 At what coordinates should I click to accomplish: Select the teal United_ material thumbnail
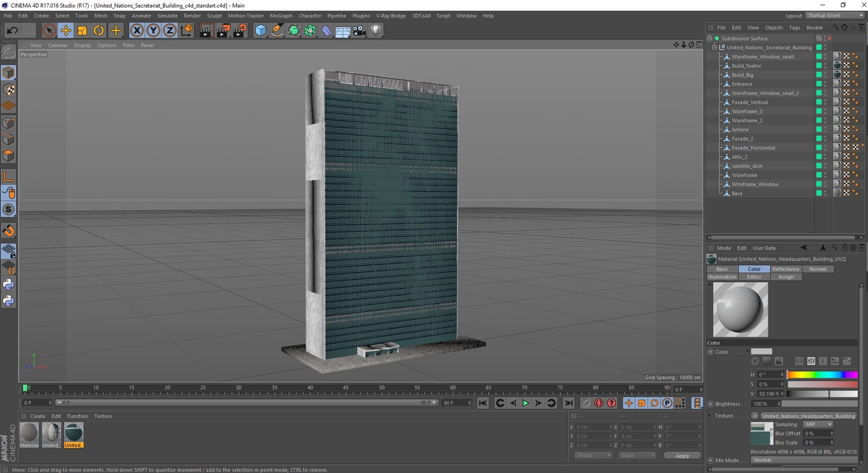[x=73, y=435]
